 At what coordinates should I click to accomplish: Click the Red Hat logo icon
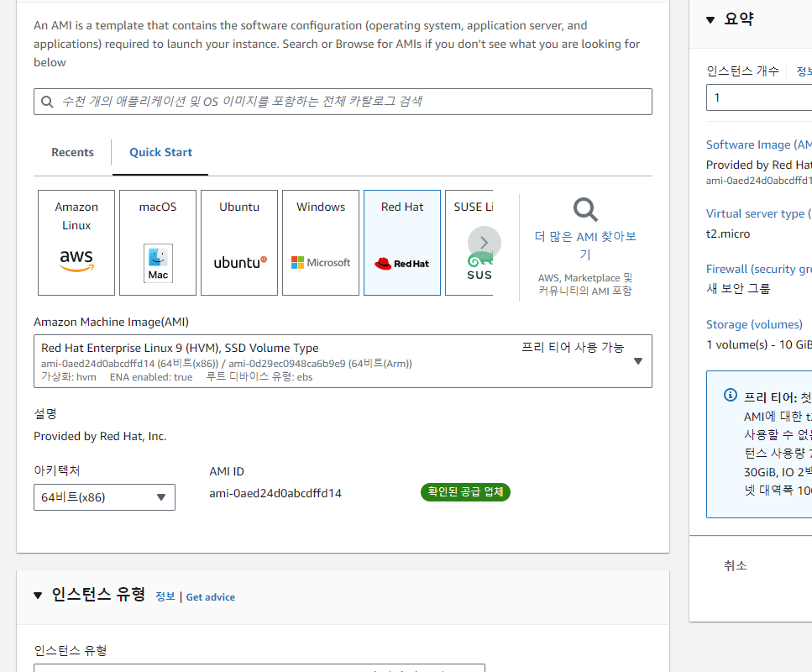point(402,264)
